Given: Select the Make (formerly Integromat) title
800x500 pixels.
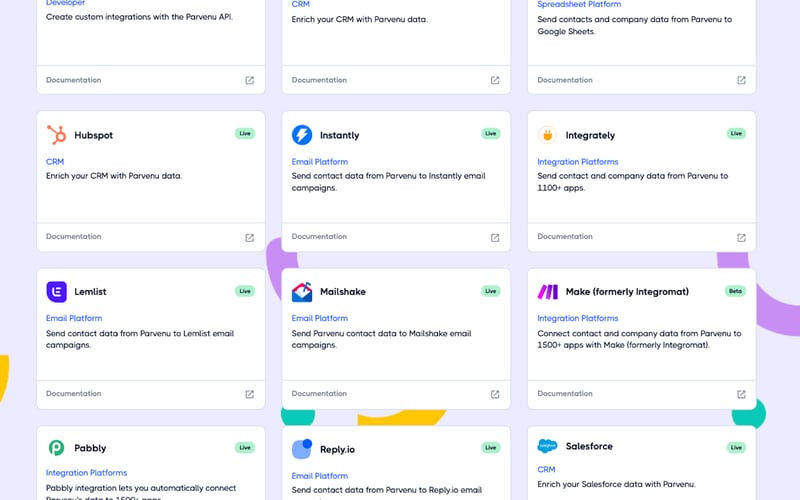Looking at the screenshot, I should pyautogui.click(x=627, y=292).
